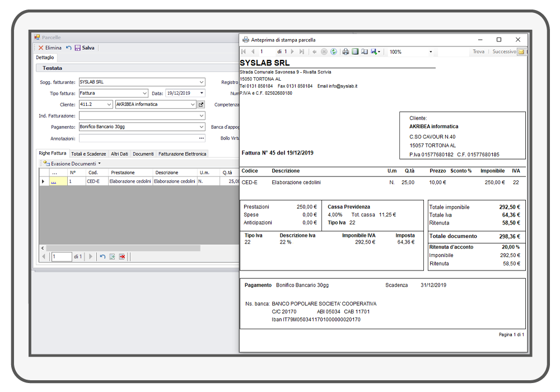This screenshot has width=560, height=392.
Task: Toggle the print layout view icon
Action: 355,52
